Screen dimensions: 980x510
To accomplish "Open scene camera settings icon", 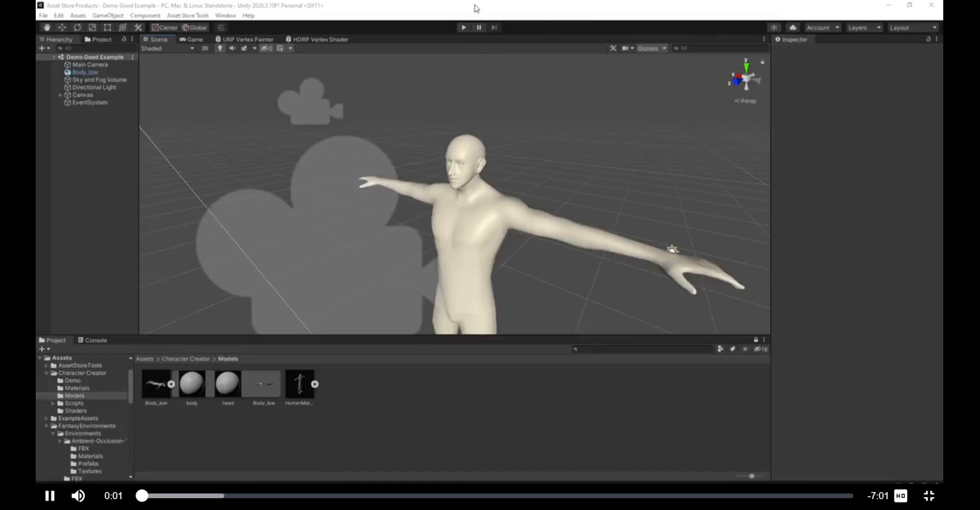I will (x=625, y=48).
